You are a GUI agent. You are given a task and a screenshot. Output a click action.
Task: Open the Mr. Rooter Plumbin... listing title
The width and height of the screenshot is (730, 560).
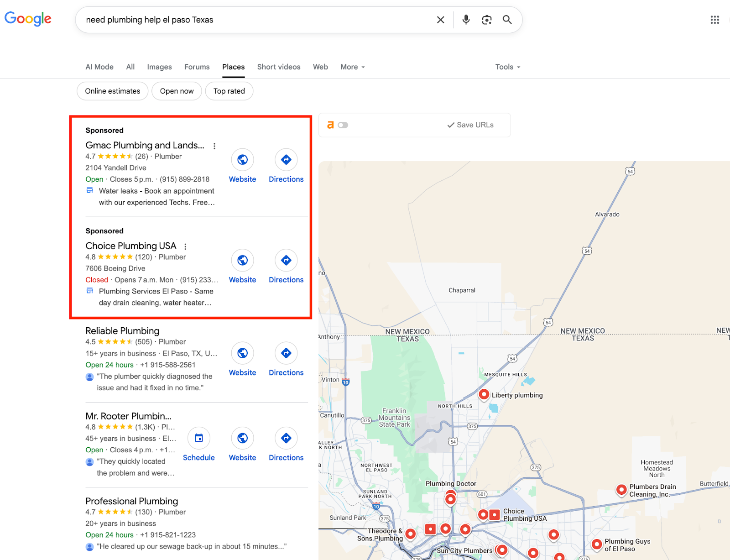[x=129, y=416]
